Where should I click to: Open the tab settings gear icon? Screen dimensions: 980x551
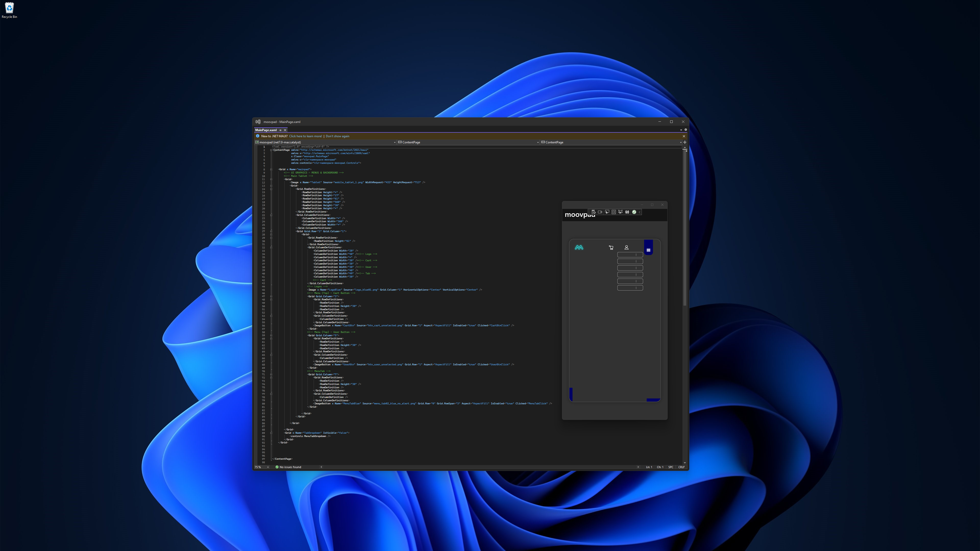pyautogui.click(x=685, y=130)
